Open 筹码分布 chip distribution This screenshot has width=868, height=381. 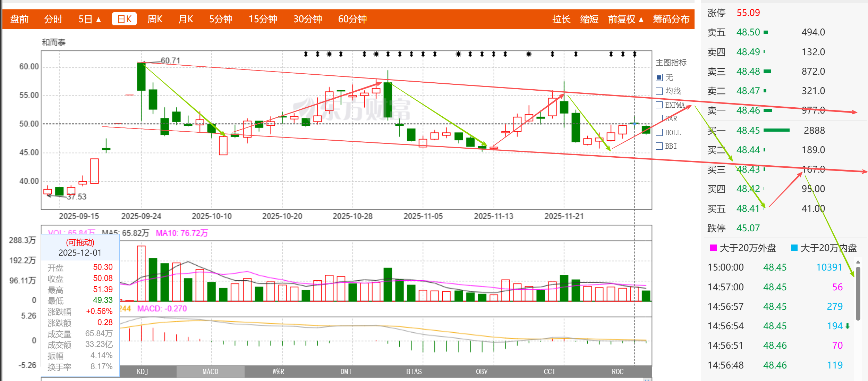671,19
